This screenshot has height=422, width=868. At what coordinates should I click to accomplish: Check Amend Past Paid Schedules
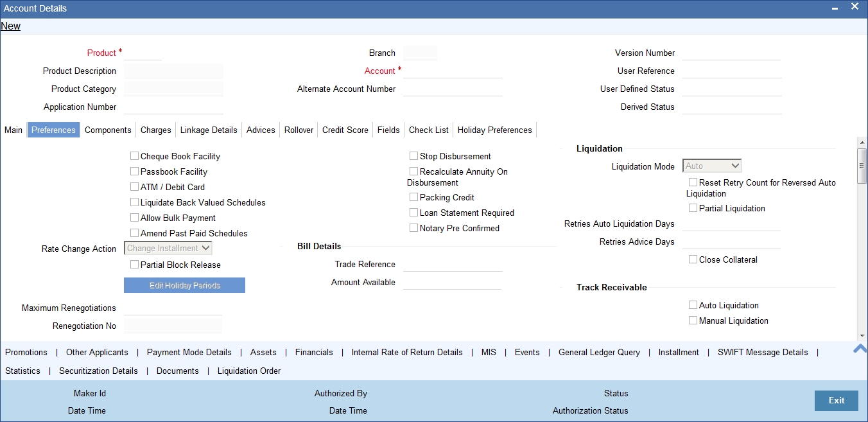pyautogui.click(x=134, y=233)
